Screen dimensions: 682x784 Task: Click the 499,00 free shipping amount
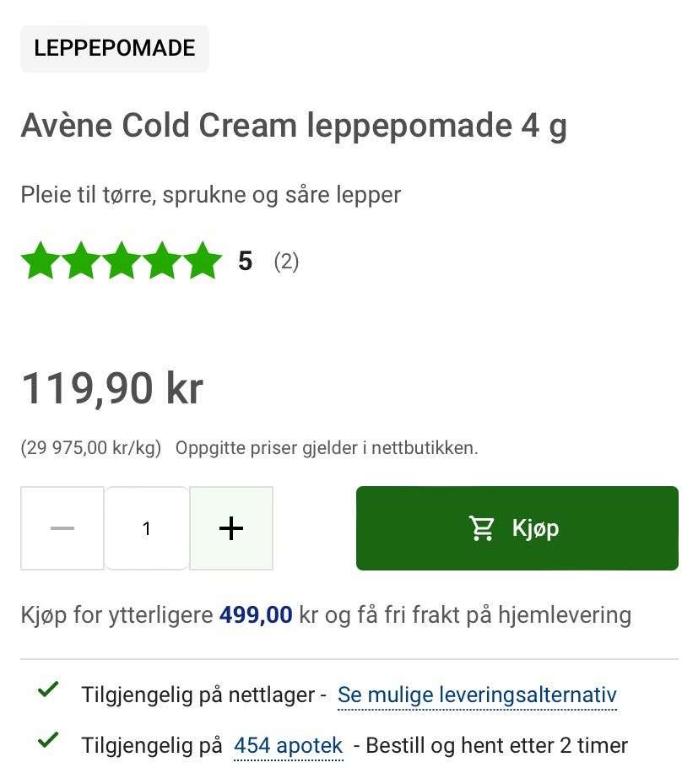(256, 615)
